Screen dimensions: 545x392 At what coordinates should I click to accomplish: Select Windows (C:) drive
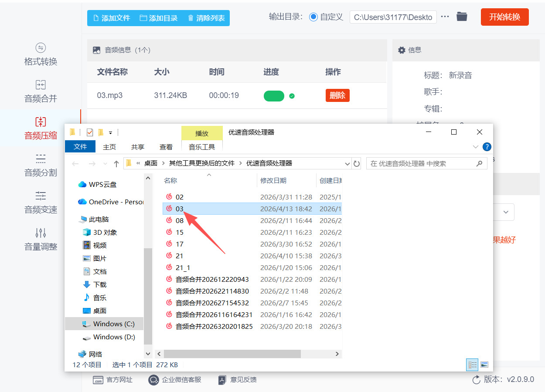(x=104, y=324)
